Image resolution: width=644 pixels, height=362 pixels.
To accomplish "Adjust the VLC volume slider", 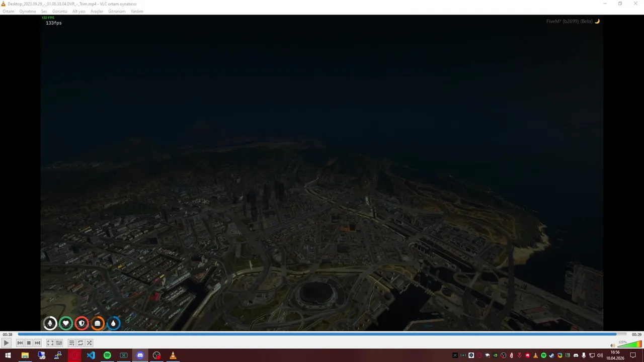I will [629, 344].
